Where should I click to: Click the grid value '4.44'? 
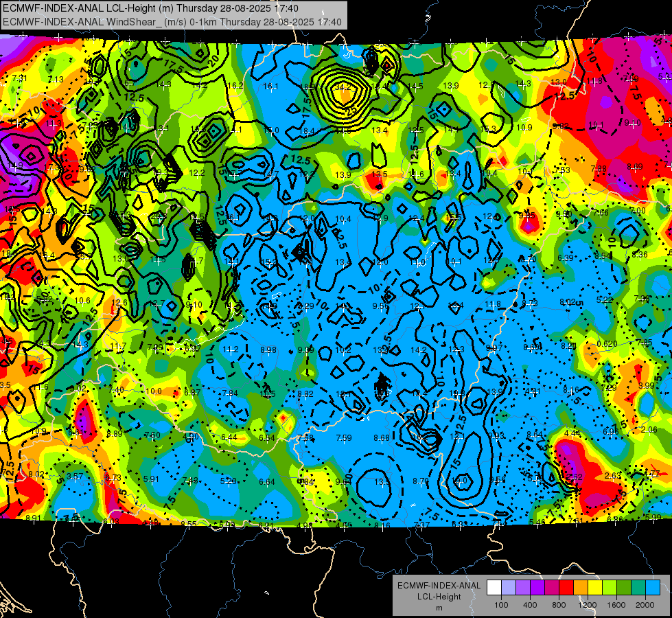coord(572,433)
